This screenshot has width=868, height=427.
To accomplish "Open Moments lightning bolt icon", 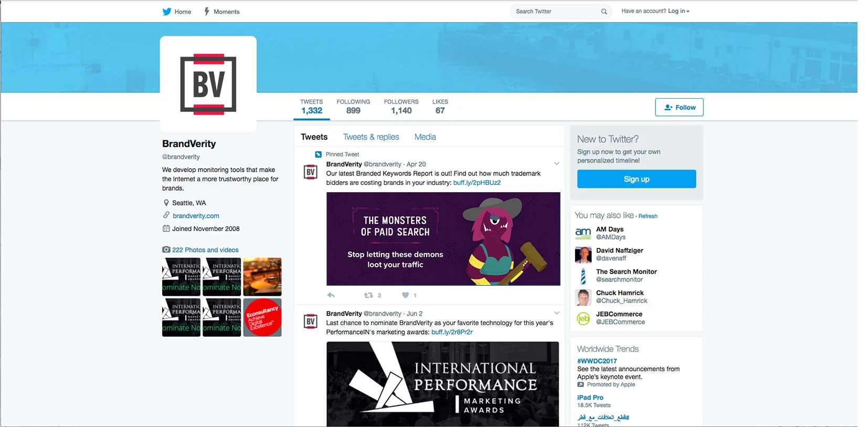I will click(x=207, y=11).
